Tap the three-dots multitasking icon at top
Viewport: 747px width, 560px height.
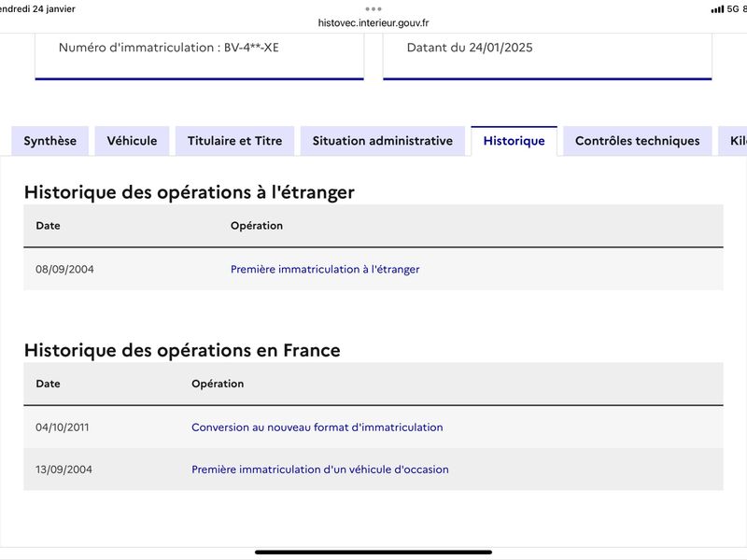click(x=373, y=9)
